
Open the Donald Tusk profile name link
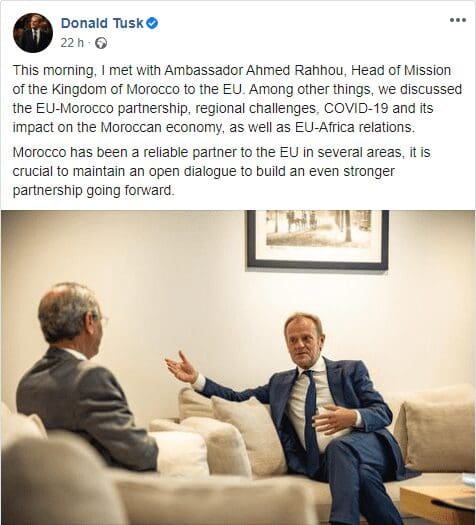[x=102, y=23]
